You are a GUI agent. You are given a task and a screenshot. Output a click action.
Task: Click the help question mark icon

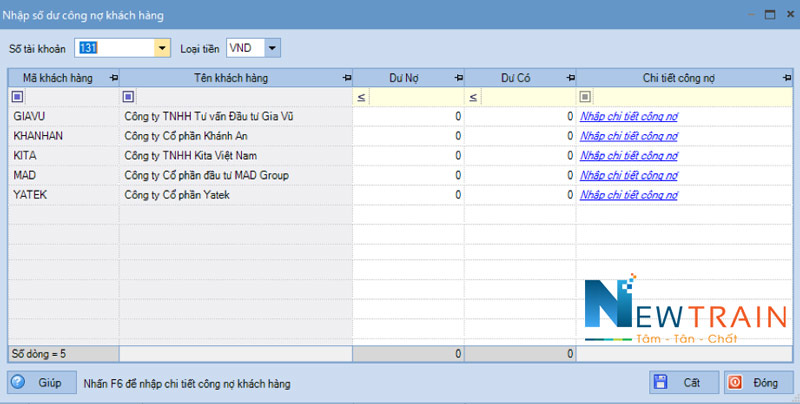tap(18, 382)
